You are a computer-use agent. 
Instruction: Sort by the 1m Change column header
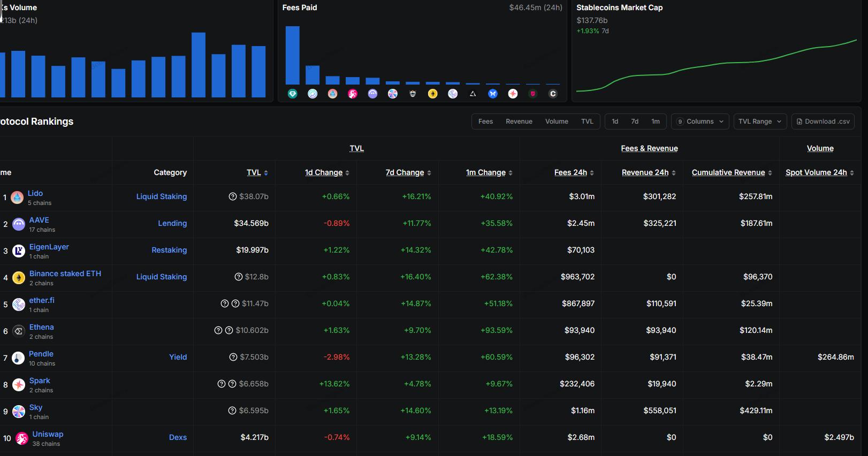489,172
